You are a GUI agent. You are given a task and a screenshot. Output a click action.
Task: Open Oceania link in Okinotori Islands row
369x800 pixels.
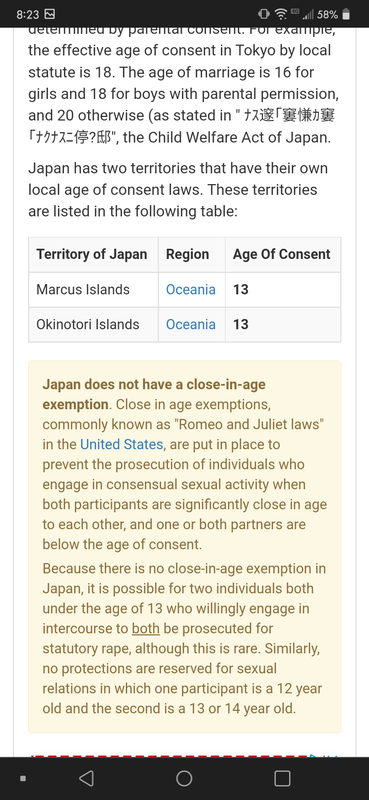click(x=191, y=324)
